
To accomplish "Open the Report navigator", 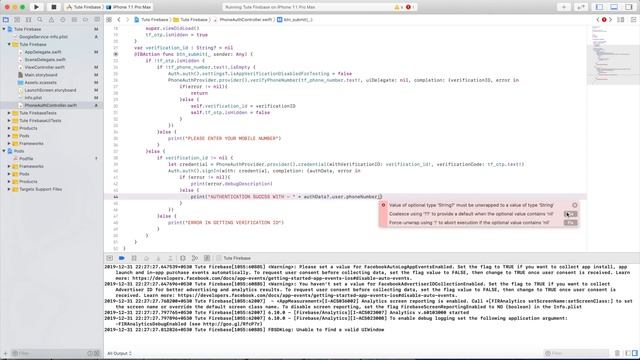I will pyautogui.click(x=97, y=20).
